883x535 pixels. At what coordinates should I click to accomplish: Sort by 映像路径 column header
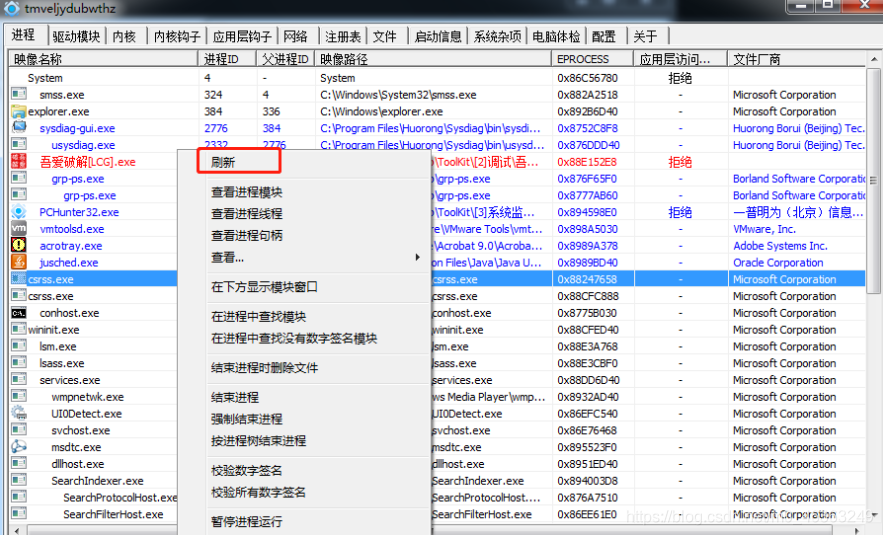click(434, 59)
